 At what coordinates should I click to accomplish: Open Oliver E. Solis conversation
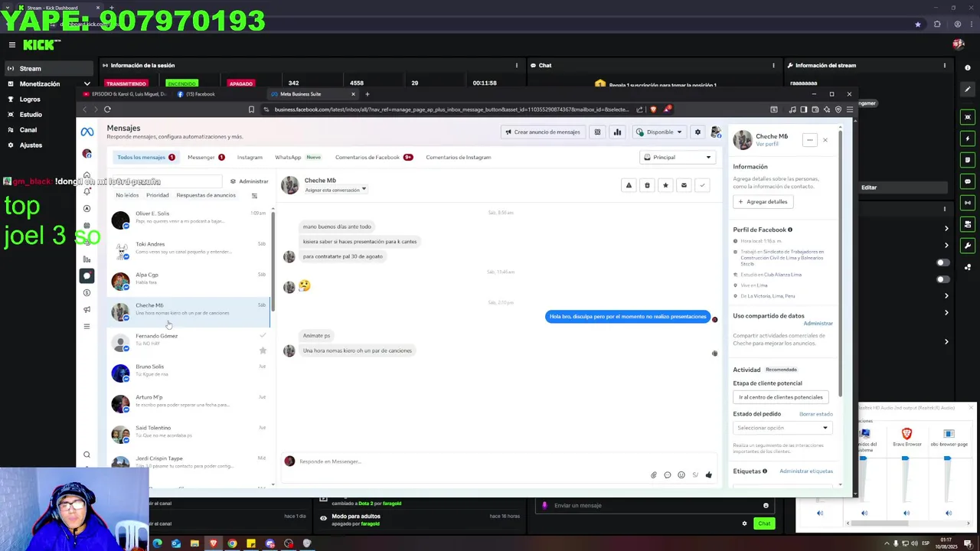tap(189, 220)
